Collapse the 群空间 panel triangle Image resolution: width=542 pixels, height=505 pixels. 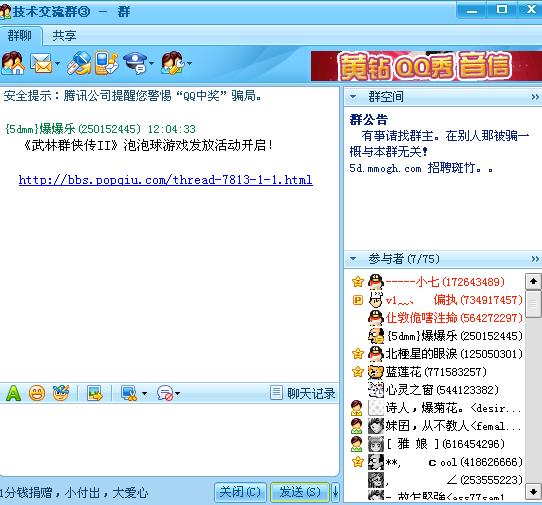[353, 97]
